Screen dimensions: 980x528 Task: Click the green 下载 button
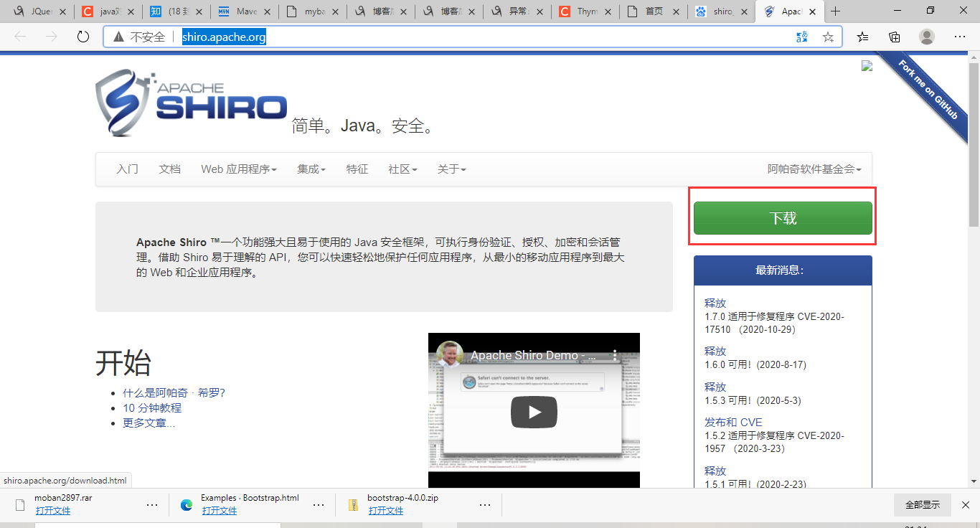coord(783,218)
